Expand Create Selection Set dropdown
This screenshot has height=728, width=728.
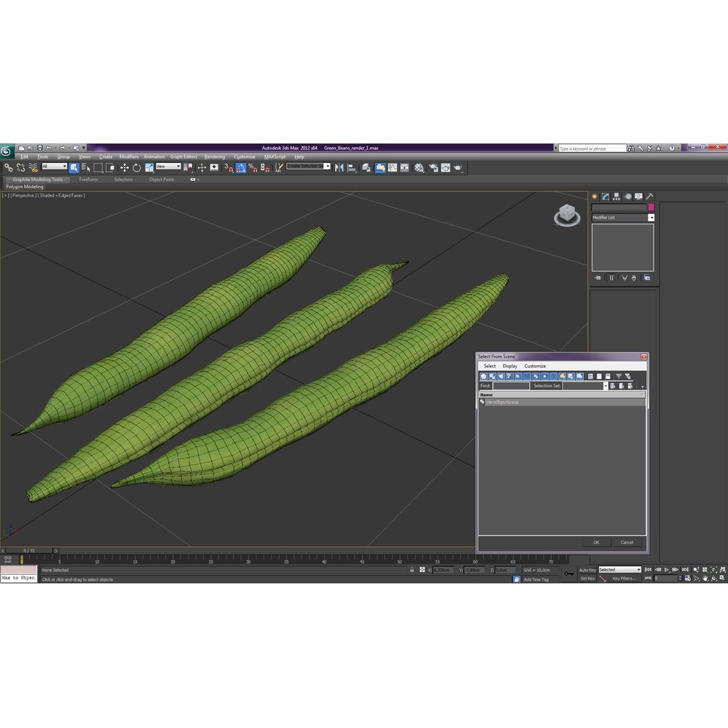(328, 166)
